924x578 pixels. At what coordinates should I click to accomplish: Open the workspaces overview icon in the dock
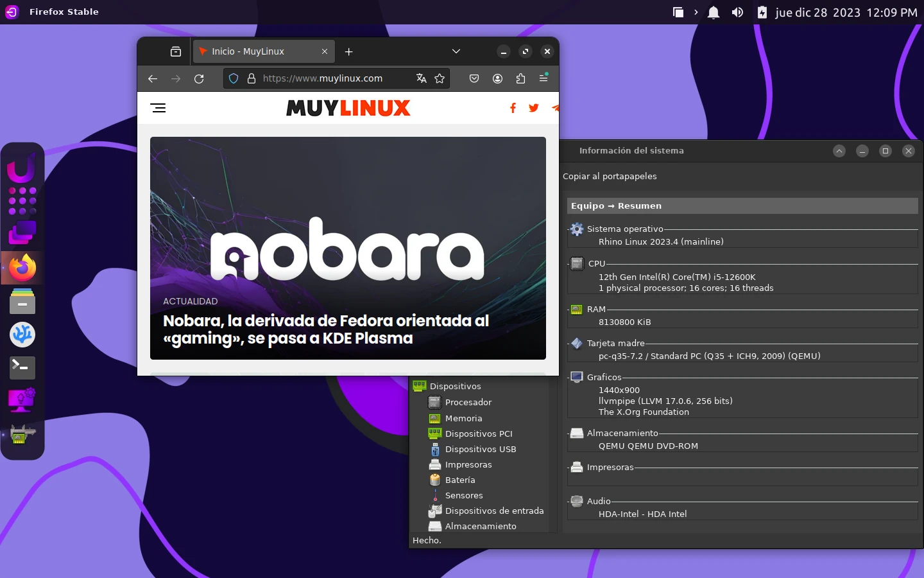point(22,232)
